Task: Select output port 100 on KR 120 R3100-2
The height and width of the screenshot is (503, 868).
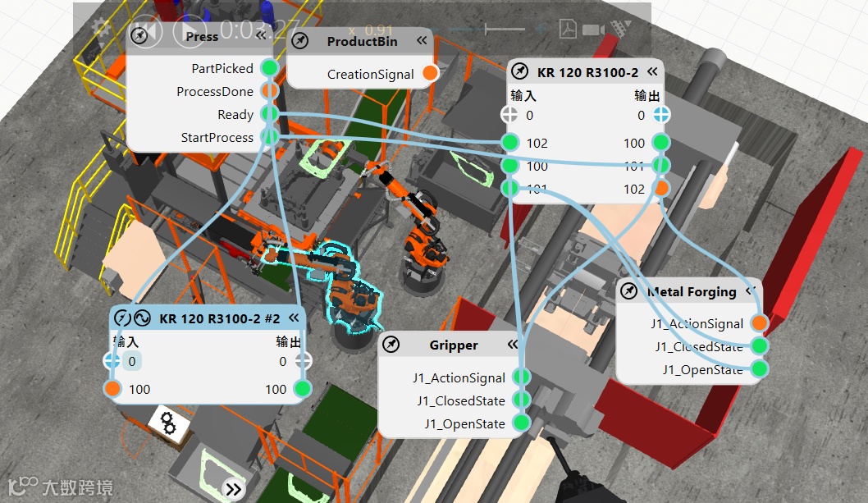Action: (x=661, y=143)
